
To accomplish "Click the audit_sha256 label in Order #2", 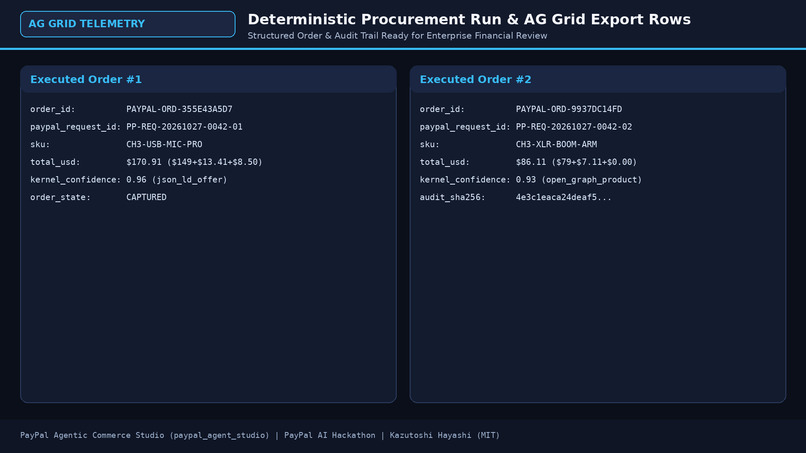I will coord(452,197).
